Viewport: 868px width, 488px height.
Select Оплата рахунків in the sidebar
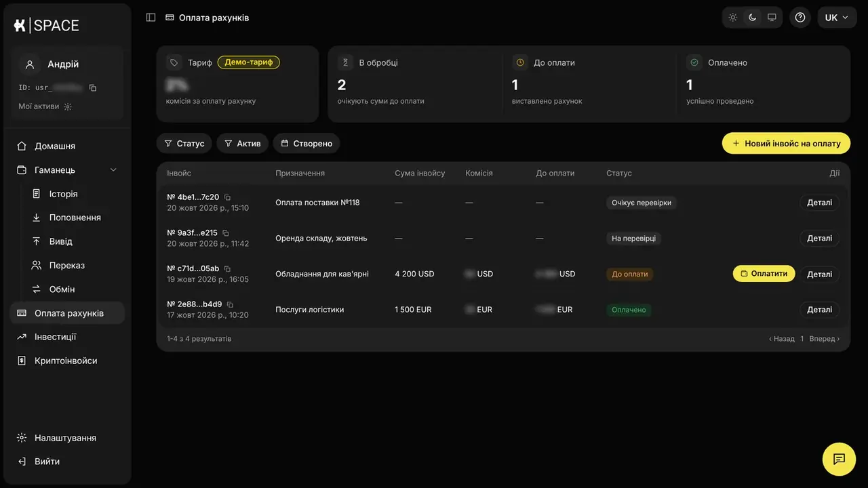(x=67, y=313)
